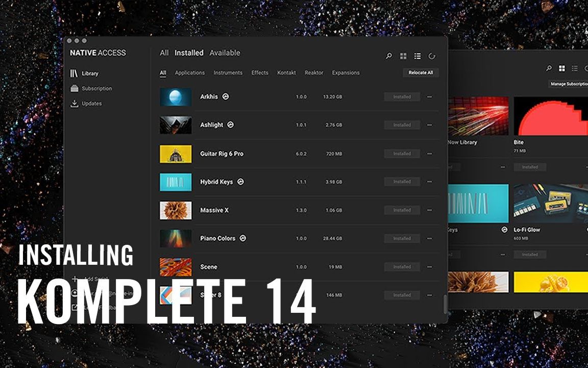This screenshot has height=368, width=588.
Task: Open the Subscription section in the sidebar
Action: click(x=96, y=88)
